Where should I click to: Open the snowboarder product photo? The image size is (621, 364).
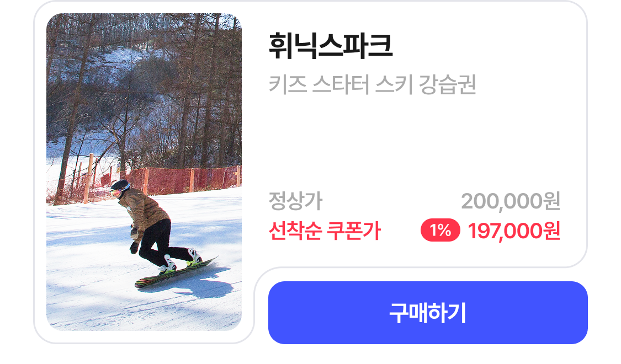click(x=144, y=172)
